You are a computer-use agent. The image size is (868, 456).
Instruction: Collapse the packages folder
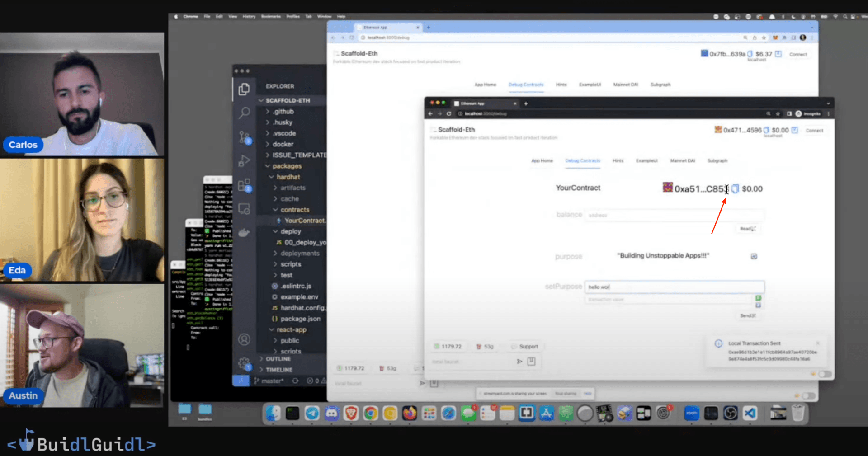[x=287, y=166]
